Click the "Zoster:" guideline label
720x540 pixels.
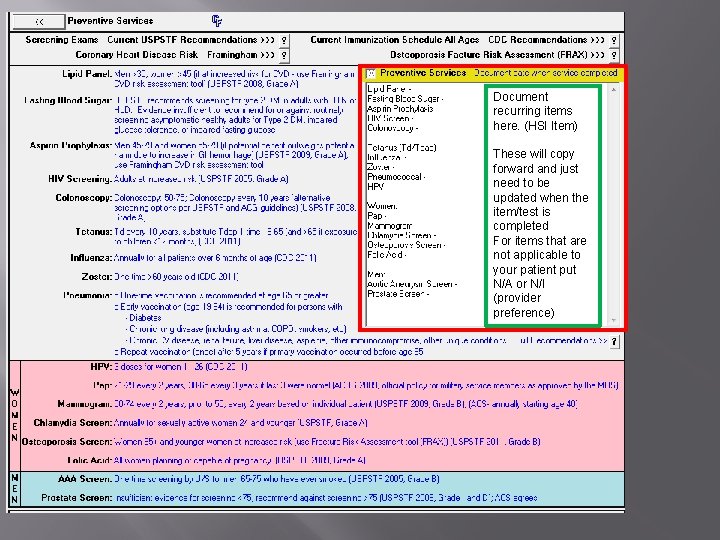[96, 277]
